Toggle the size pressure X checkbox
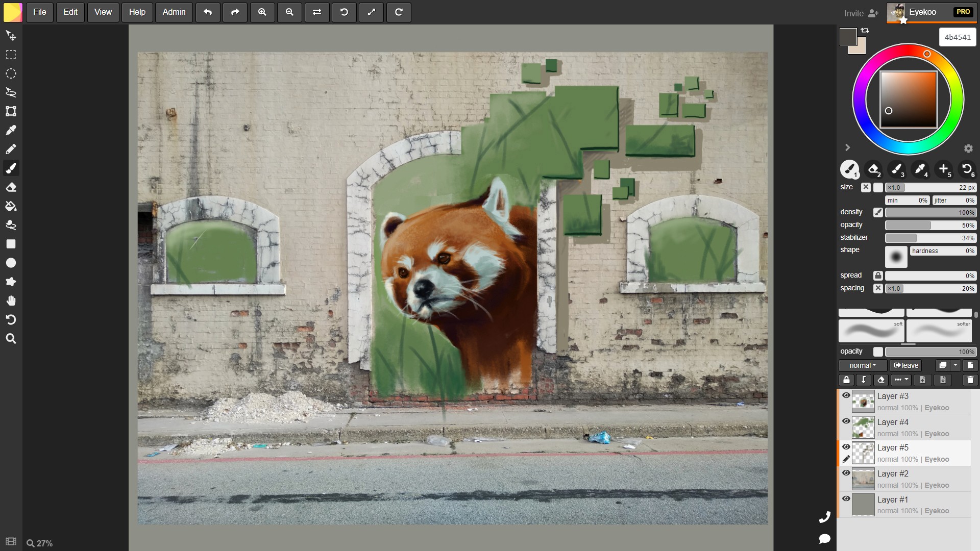Image resolution: width=980 pixels, height=551 pixels. click(866, 187)
